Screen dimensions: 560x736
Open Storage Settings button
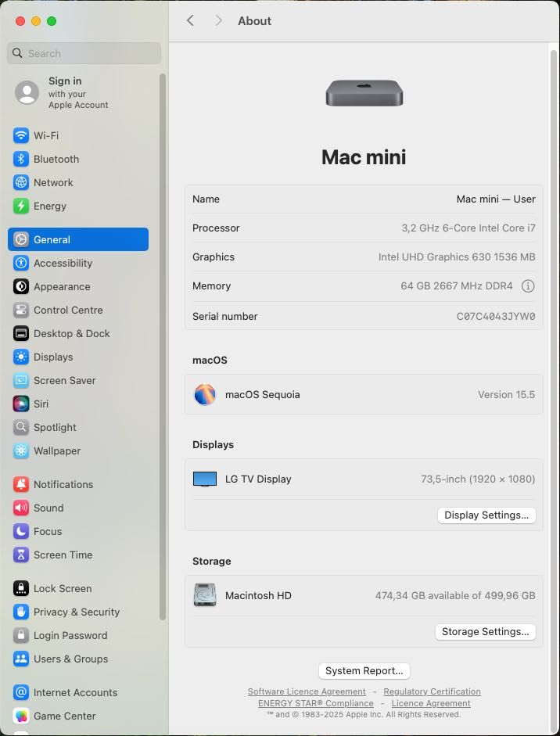[486, 631]
